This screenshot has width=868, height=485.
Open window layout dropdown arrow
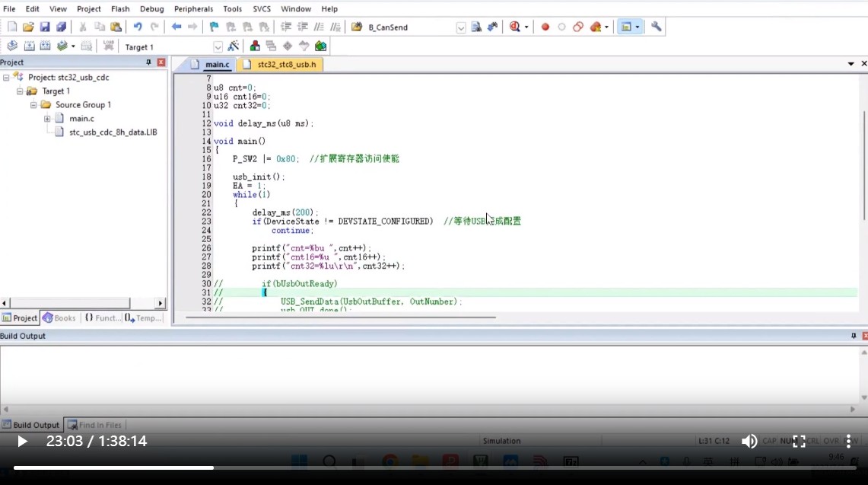click(637, 27)
